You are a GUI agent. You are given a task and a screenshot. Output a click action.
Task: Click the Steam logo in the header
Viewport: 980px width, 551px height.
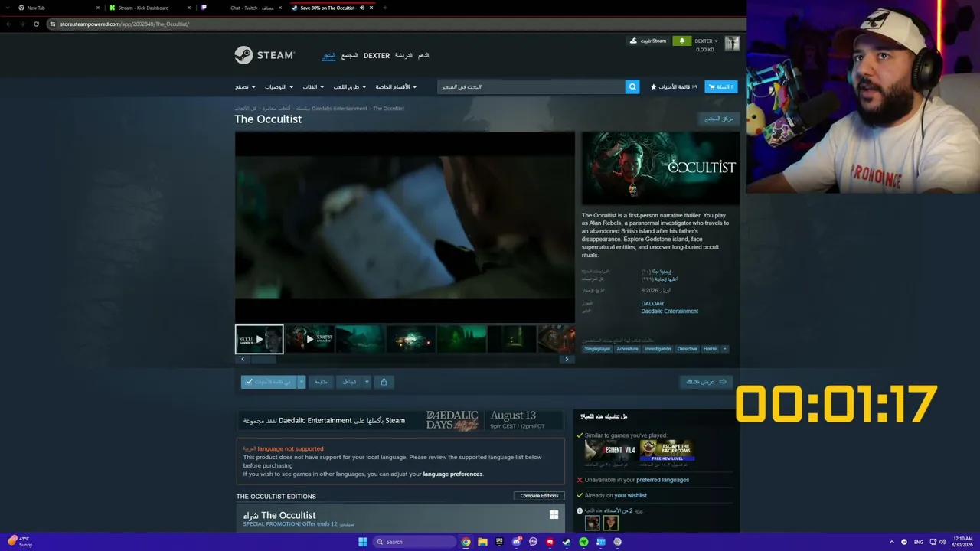[x=264, y=55]
